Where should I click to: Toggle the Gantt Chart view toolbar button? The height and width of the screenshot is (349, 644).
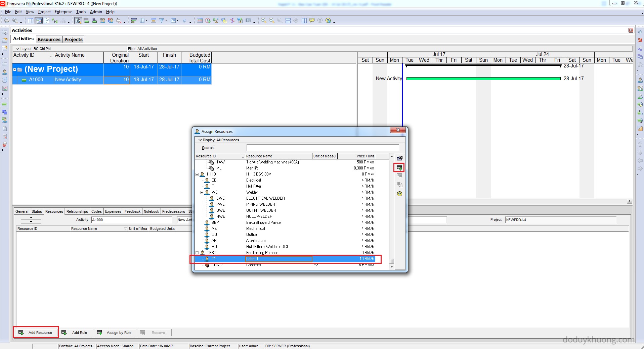coord(39,21)
